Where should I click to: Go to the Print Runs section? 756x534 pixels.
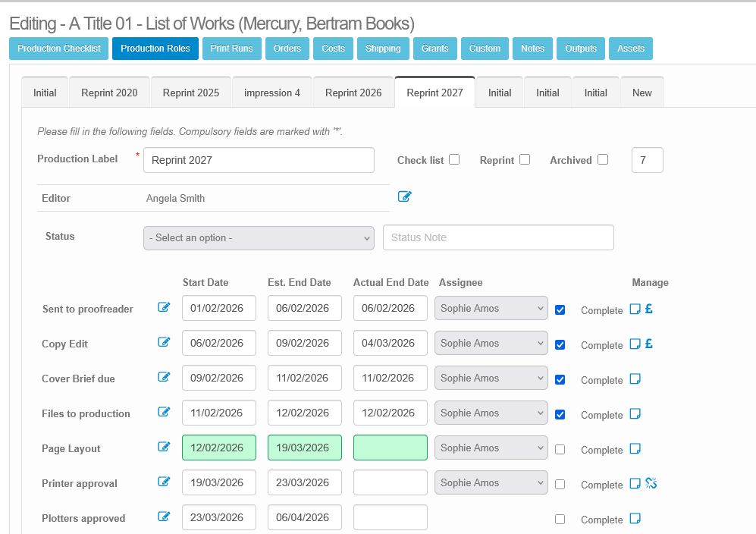click(232, 49)
